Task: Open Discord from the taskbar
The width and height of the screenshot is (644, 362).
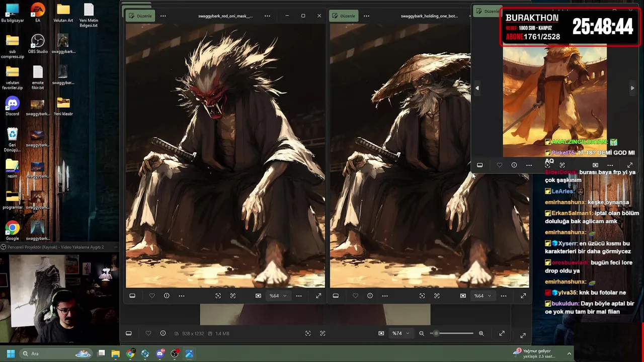Action: 160,353
